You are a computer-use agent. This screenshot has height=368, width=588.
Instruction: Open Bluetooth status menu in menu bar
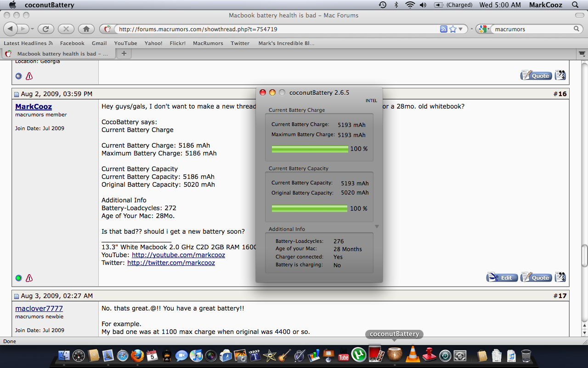(396, 5)
